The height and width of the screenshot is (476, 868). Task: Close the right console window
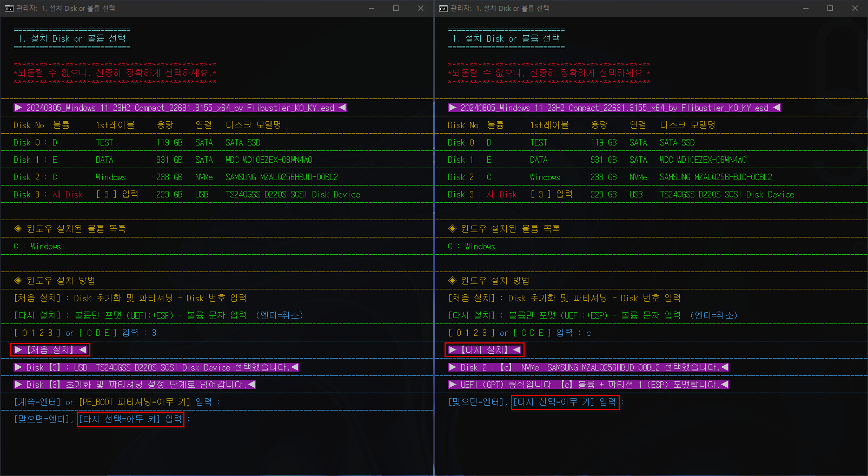point(855,8)
